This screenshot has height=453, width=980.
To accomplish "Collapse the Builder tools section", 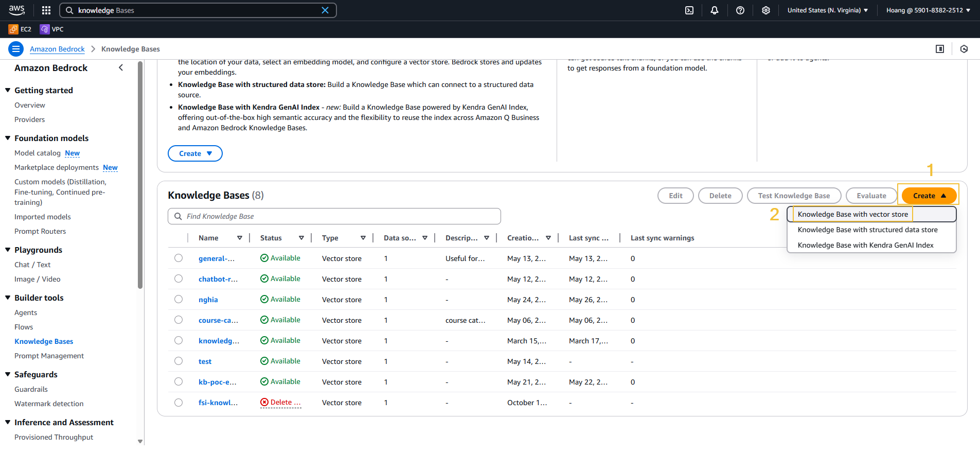I will (8, 298).
